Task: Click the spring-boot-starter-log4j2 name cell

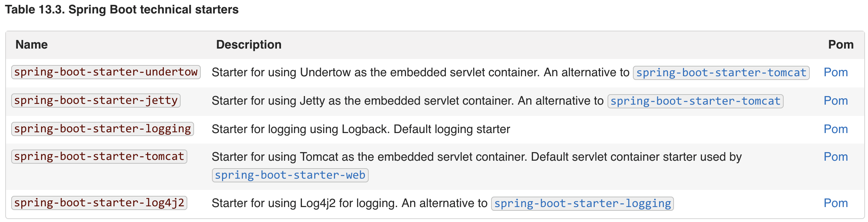Action: [99, 203]
